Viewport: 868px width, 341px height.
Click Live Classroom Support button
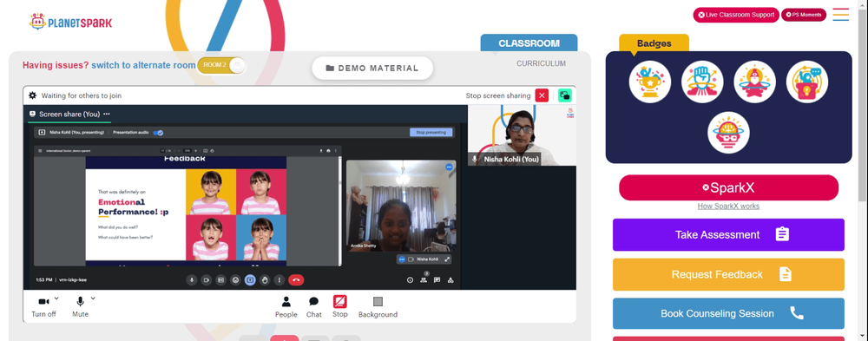pyautogui.click(x=736, y=15)
